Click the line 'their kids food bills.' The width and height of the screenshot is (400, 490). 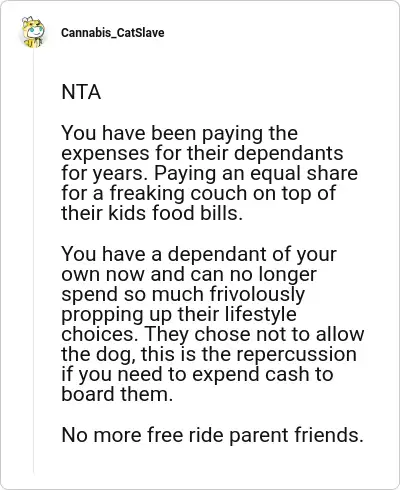(152, 214)
